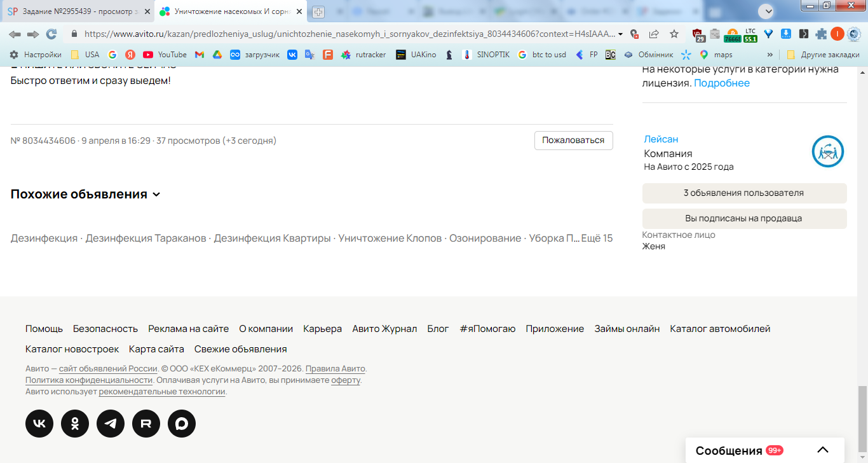868x463 pixels.
Task: Bookmark this page with the star icon
Action: pyautogui.click(x=674, y=34)
